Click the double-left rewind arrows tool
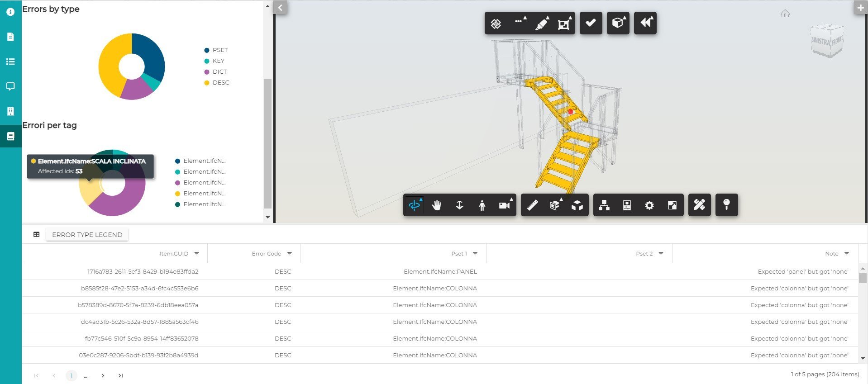This screenshot has width=868, height=384. (645, 23)
